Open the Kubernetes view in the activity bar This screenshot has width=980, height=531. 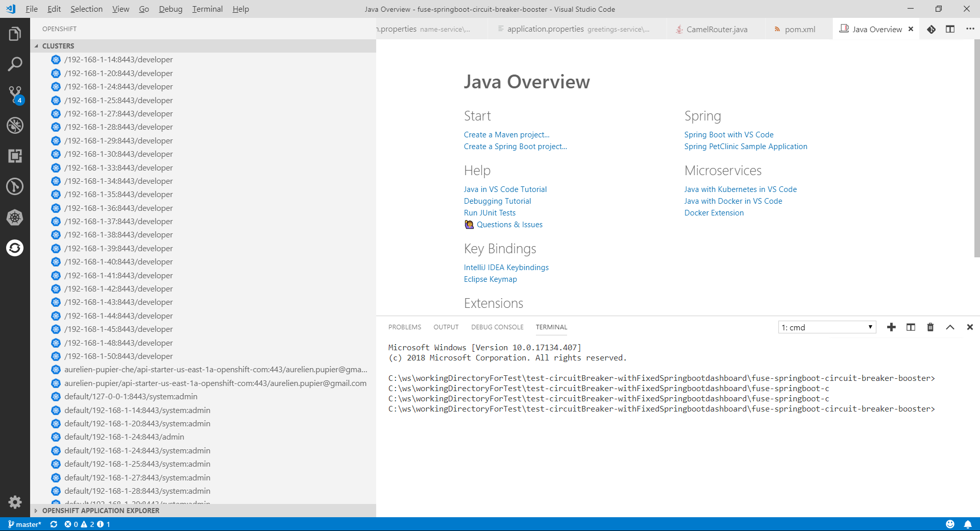(x=15, y=218)
